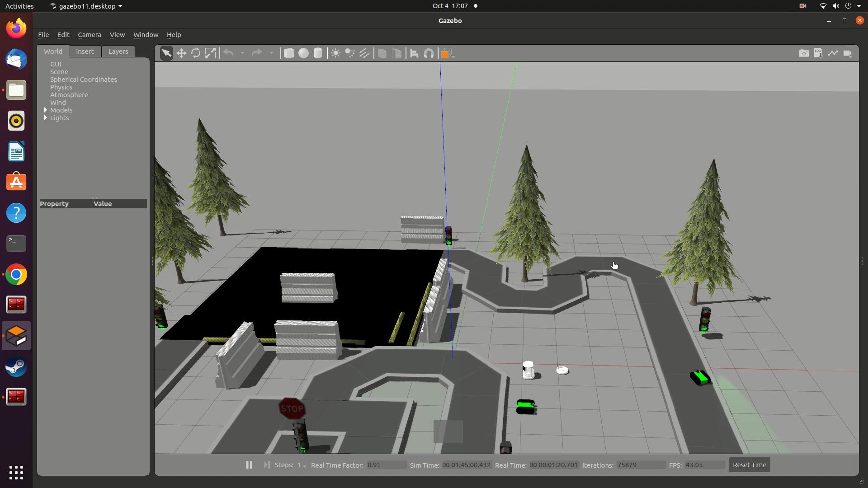Launch Firefox from the dock

coord(16,28)
